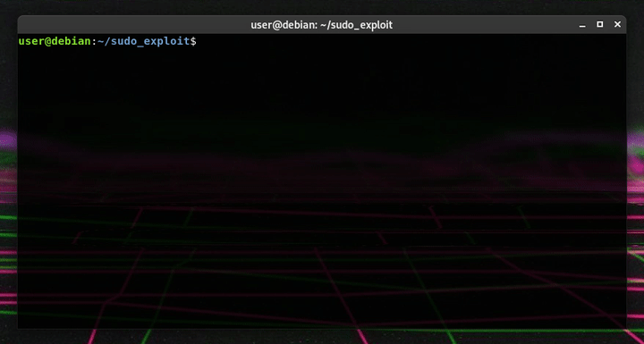Click the title bar text user@debian: ~/sudo_exploit
The width and height of the screenshot is (644, 344).
[322, 25]
